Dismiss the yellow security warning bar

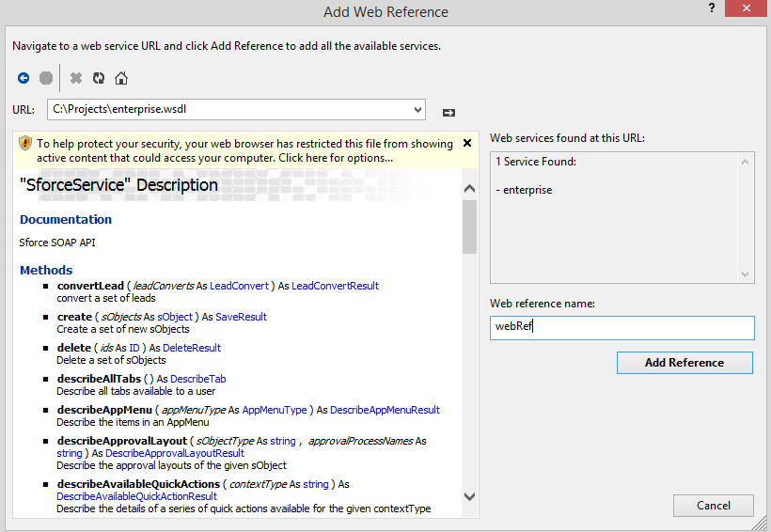point(467,143)
